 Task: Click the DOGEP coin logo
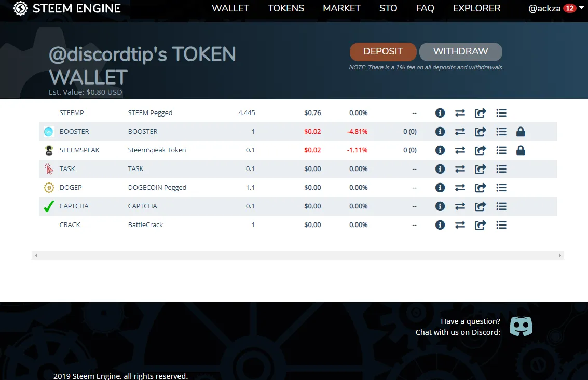(x=49, y=187)
